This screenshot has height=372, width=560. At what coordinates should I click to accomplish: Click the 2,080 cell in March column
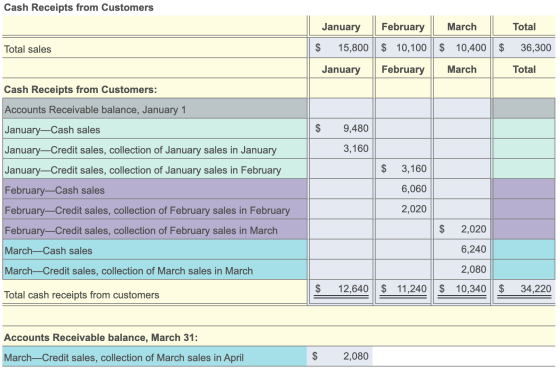point(462,269)
